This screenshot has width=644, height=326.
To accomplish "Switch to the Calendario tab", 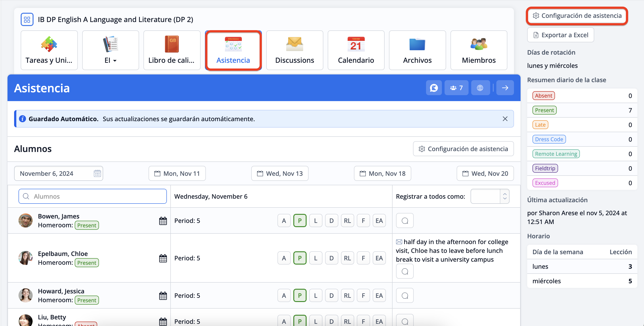I will (x=356, y=50).
